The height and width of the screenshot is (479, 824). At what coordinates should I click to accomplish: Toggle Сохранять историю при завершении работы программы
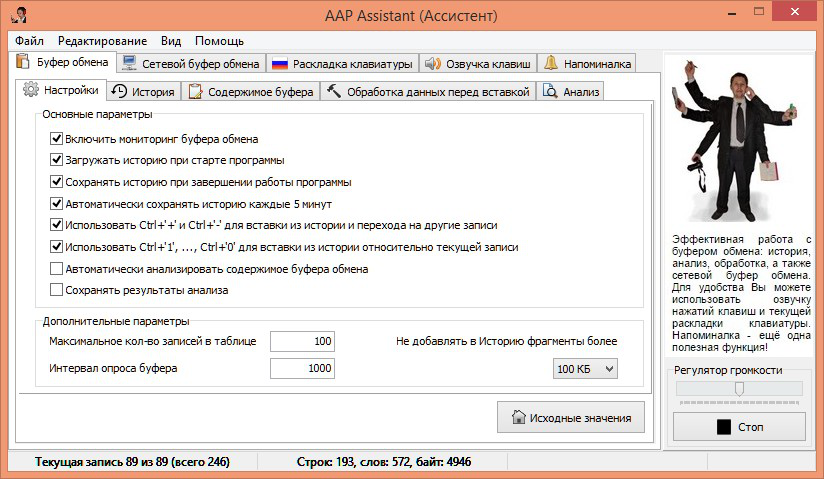(56, 181)
